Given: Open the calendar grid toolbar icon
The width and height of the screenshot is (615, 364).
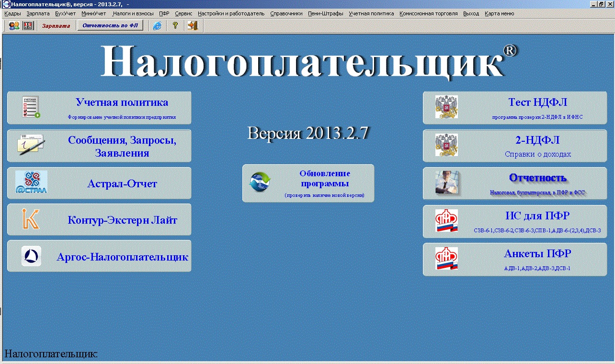Looking at the screenshot, I should 28,26.
